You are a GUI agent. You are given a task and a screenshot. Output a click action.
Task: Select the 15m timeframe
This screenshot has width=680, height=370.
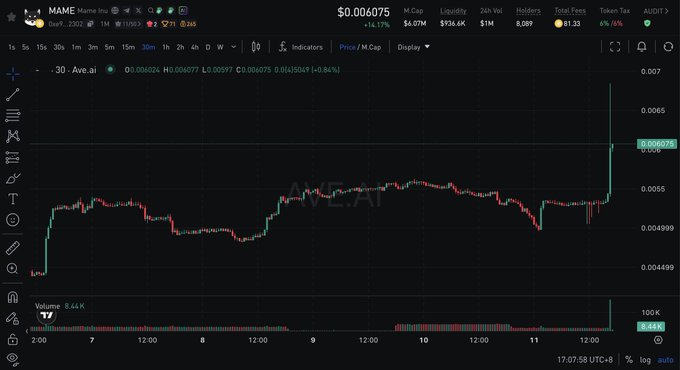[128, 47]
